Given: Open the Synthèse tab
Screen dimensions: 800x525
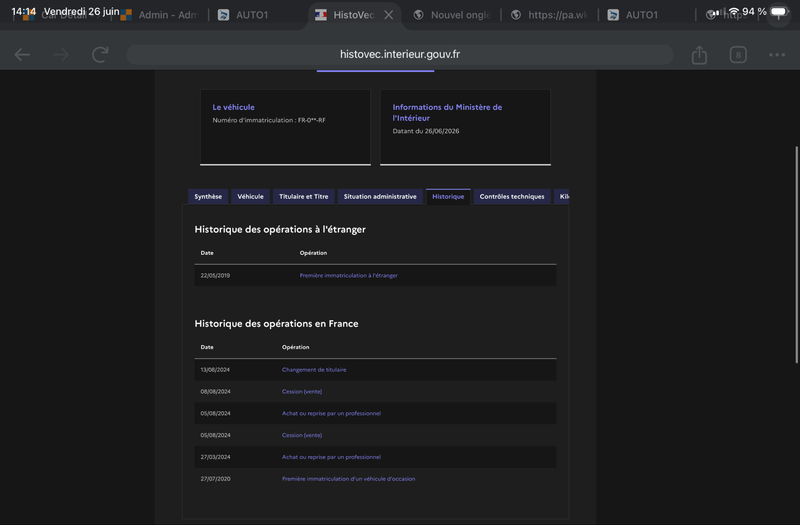Looking at the screenshot, I should click(208, 196).
